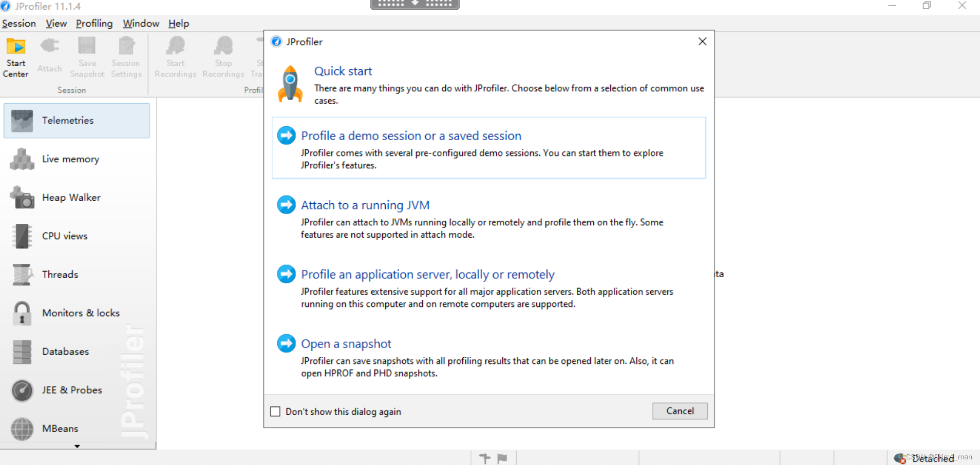Select the Telemetries sidebar section
Viewport: 980px width, 465px height.
coord(77,121)
